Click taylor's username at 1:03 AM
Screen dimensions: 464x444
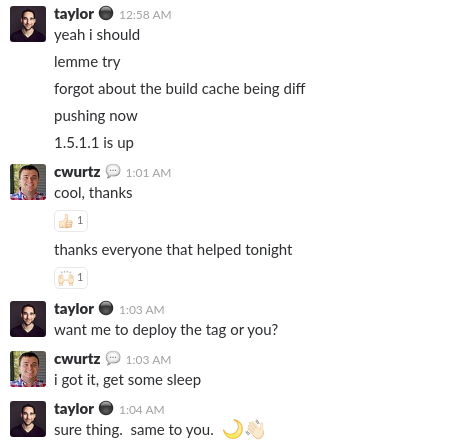pyautogui.click(x=74, y=309)
